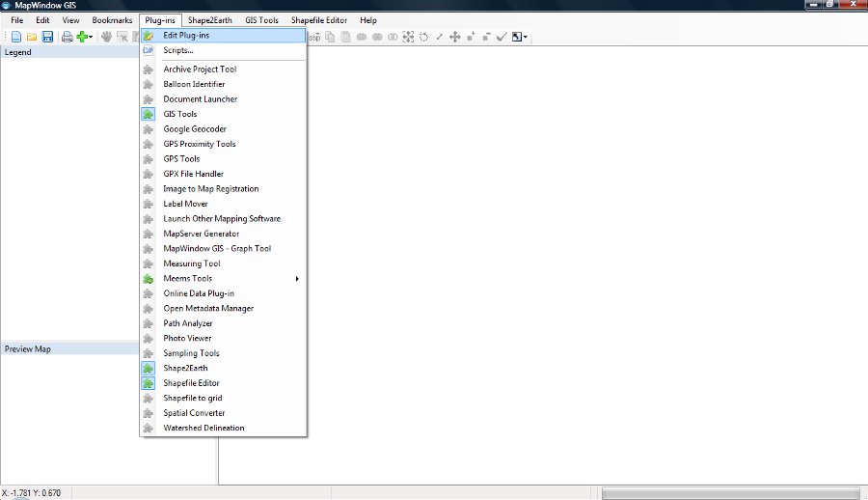Choose Image to Map Registration
This screenshot has width=868, height=500.
point(223,189)
